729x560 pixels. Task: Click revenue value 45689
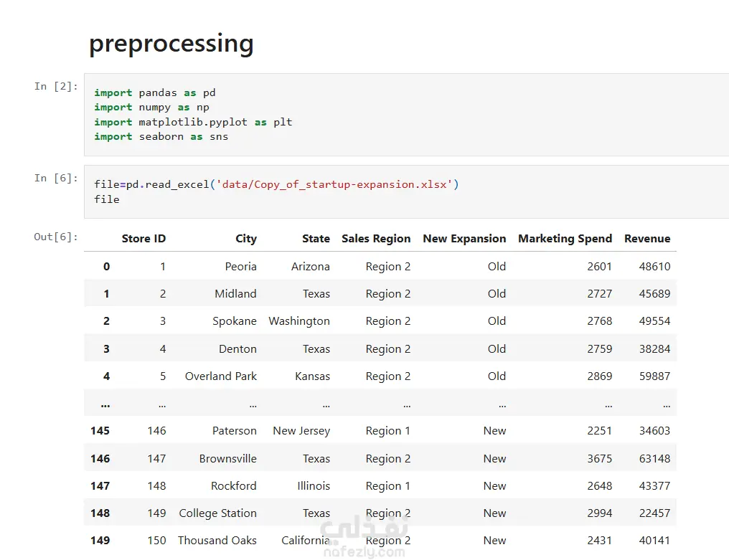[654, 294]
